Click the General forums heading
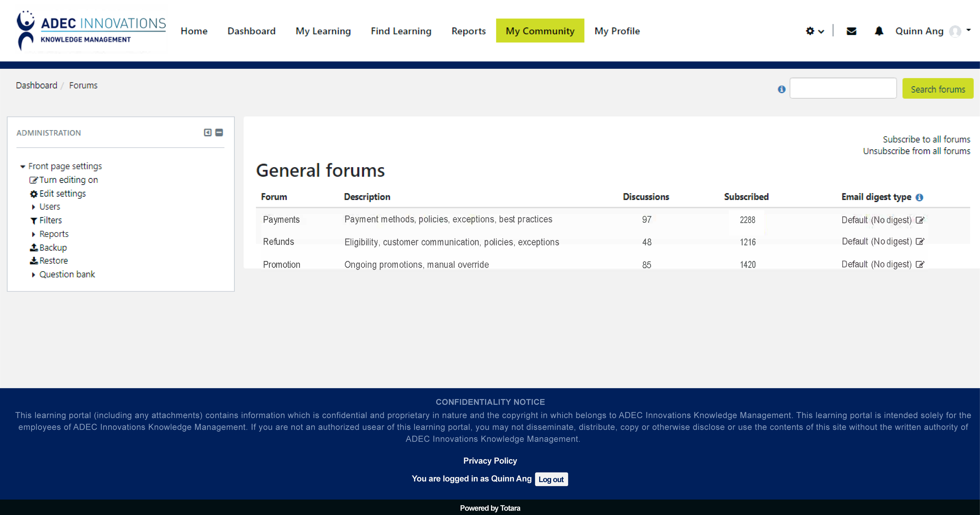This screenshot has height=515, width=980. [x=320, y=170]
